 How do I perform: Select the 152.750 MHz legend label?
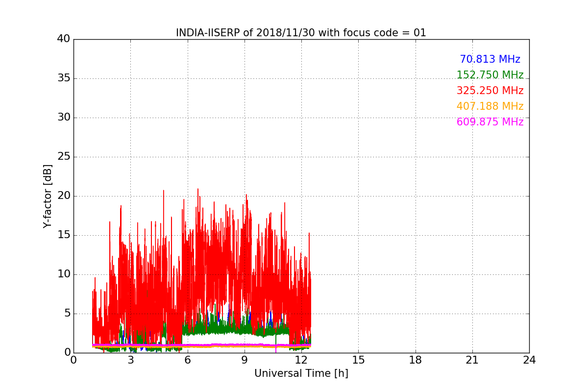click(x=490, y=75)
